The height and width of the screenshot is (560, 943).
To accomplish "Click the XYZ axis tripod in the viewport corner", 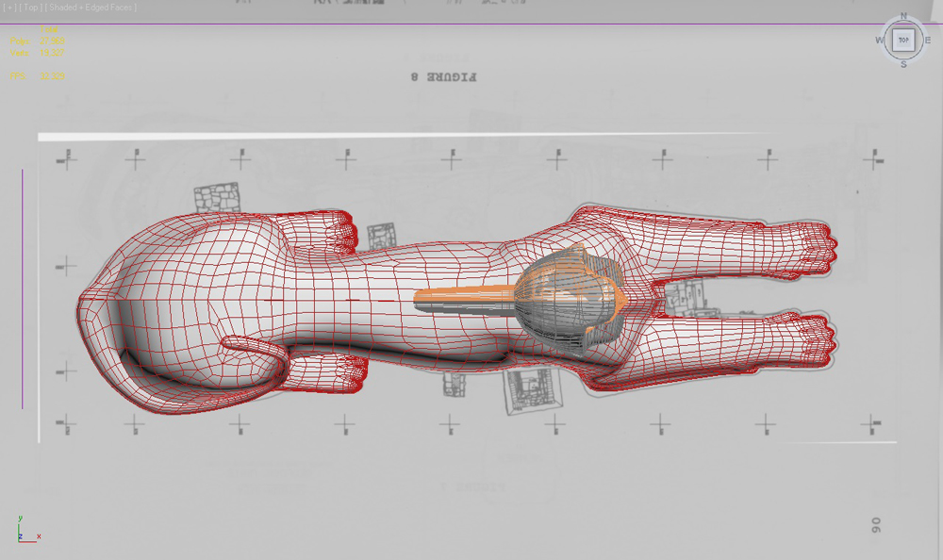I will coord(25,531).
